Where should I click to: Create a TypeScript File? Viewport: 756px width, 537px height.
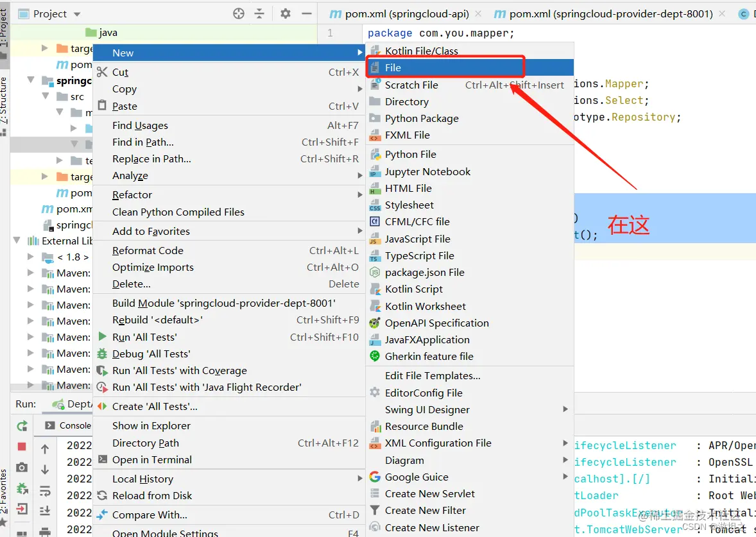pos(470,256)
